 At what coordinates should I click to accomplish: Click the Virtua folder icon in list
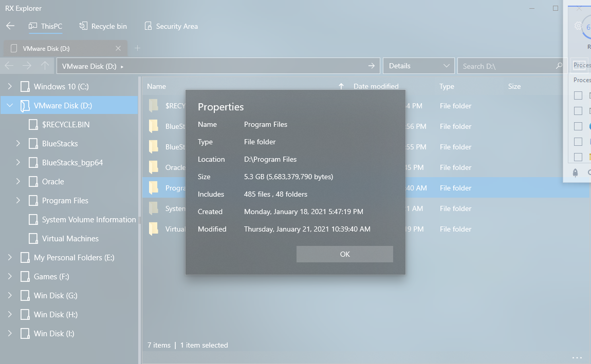(154, 228)
